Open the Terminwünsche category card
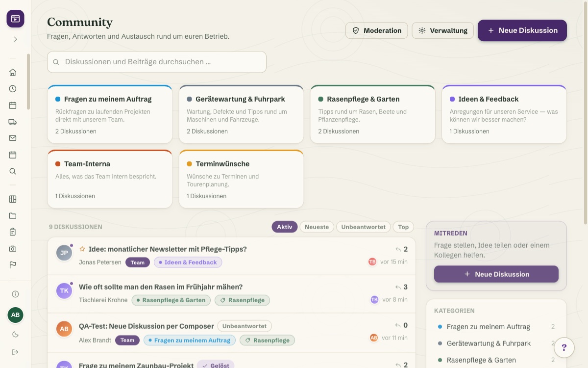Screen dimensions: 588x368 [x=241, y=179]
